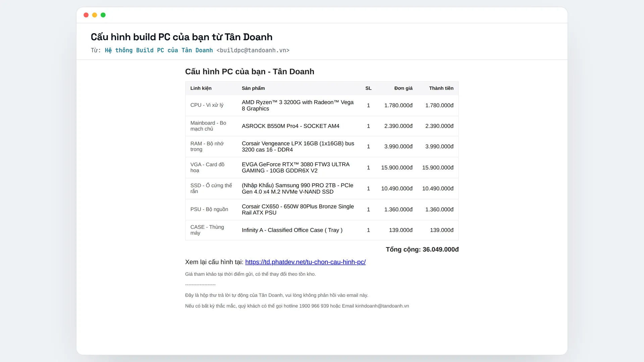Select the Samsung 990 PRO 2TB product
Screen dimensions: 644x362
coord(298,188)
